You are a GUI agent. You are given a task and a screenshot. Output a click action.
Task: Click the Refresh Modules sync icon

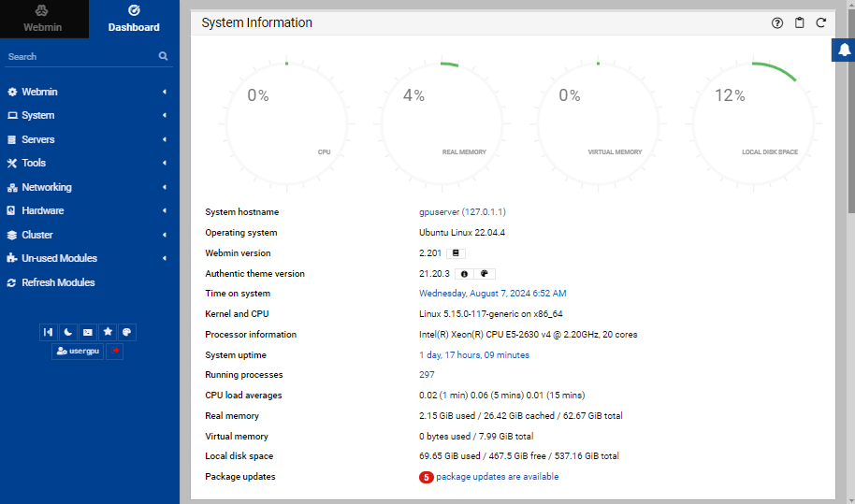pyautogui.click(x=11, y=282)
